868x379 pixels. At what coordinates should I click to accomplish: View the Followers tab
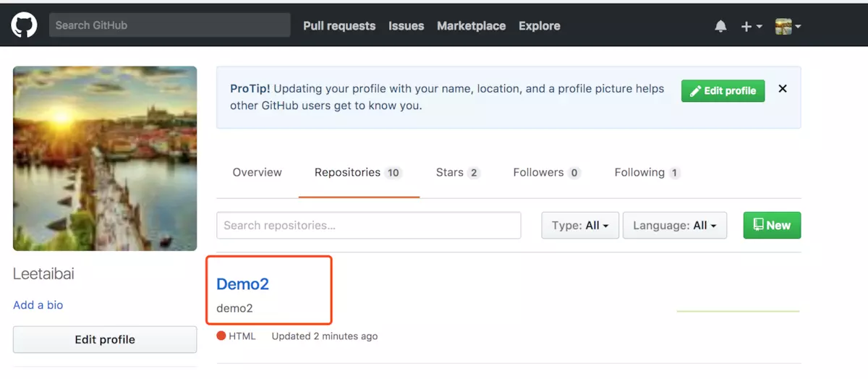(x=547, y=172)
